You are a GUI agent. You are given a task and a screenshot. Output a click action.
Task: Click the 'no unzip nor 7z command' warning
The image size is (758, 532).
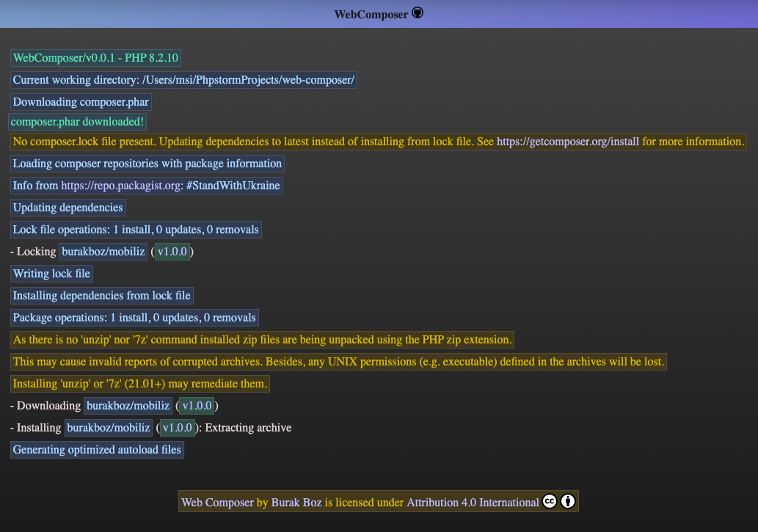pyautogui.click(x=262, y=340)
